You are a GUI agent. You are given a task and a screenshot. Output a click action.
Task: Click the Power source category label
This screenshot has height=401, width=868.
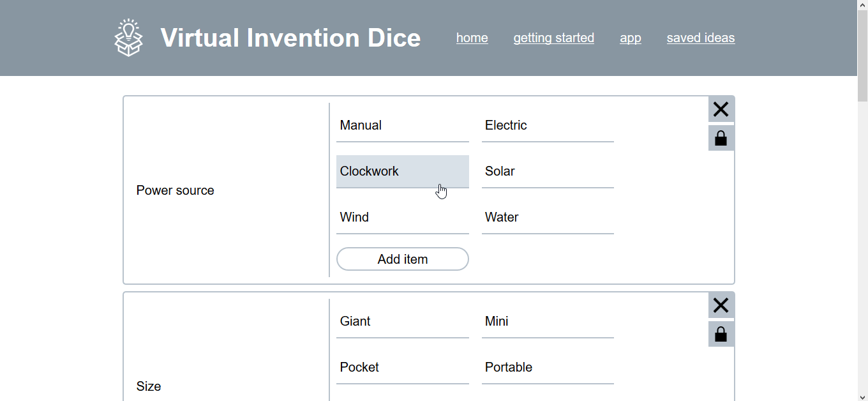point(176,190)
